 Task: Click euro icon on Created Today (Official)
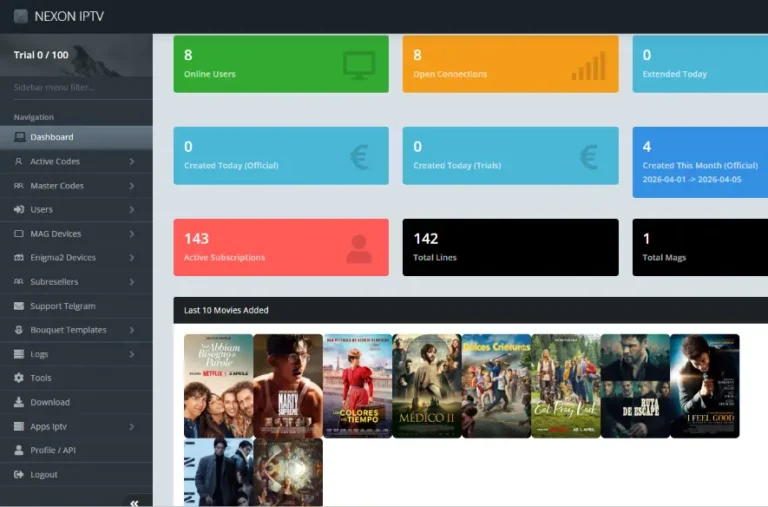pos(359,157)
